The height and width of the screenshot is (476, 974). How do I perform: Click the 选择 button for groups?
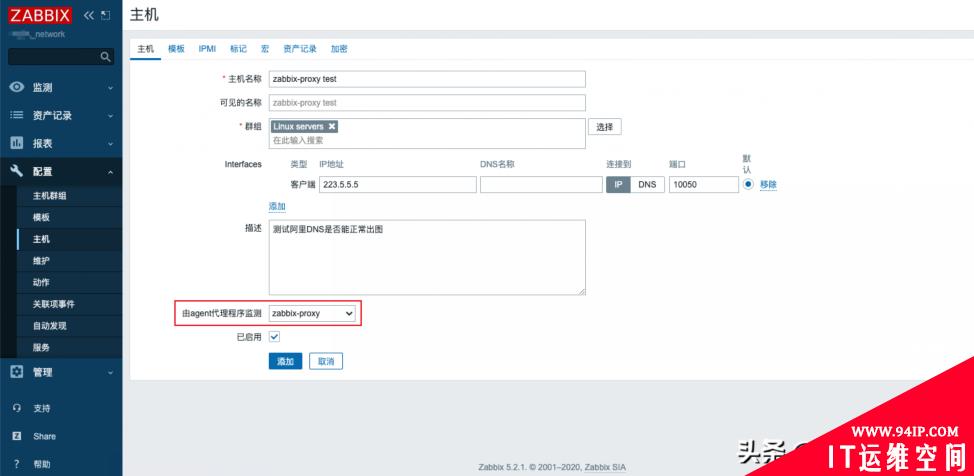click(x=604, y=127)
